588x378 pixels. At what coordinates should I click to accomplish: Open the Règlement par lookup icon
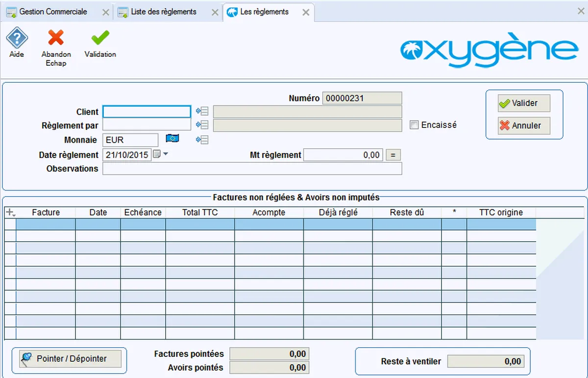(202, 126)
